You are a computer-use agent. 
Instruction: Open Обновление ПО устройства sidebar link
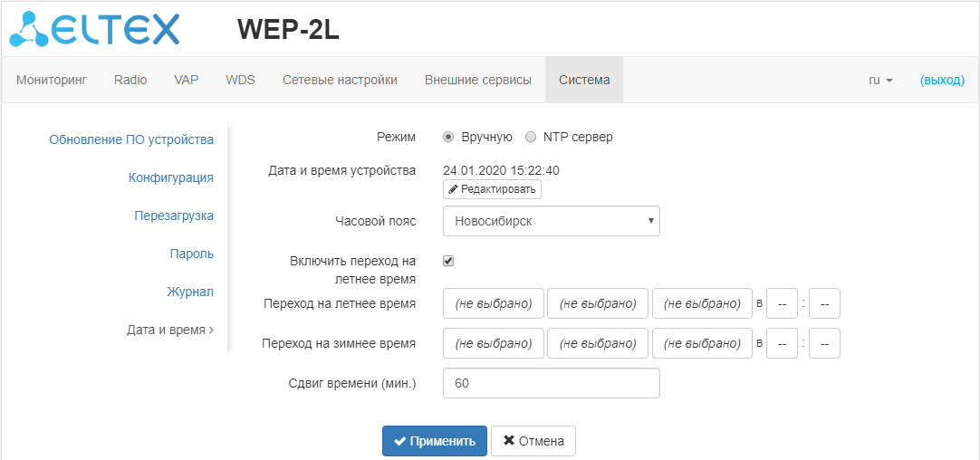[131, 139]
